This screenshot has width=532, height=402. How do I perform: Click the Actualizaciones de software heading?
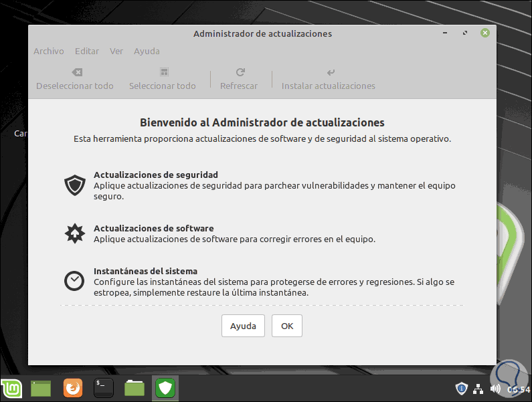154,228
